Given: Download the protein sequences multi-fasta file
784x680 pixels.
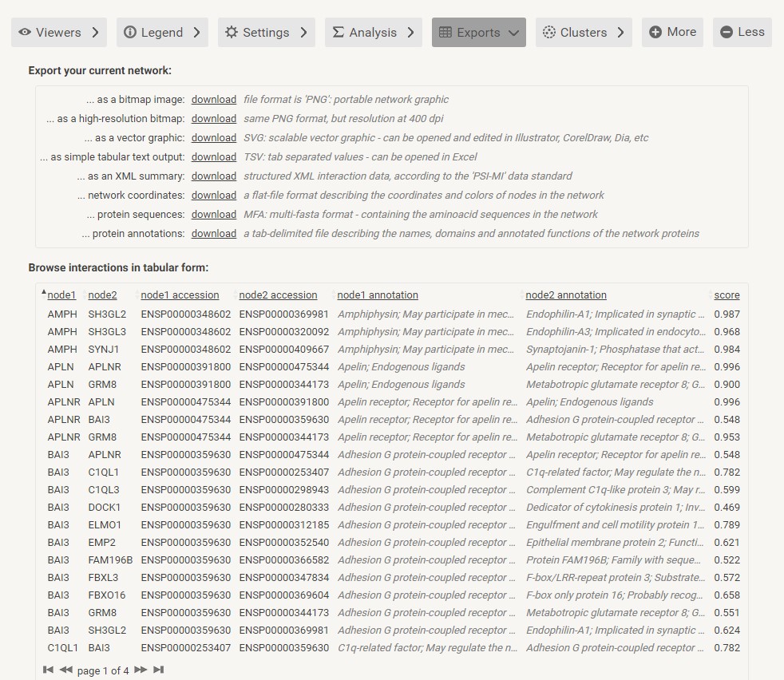Looking at the screenshot, I should tap(214, 214).
